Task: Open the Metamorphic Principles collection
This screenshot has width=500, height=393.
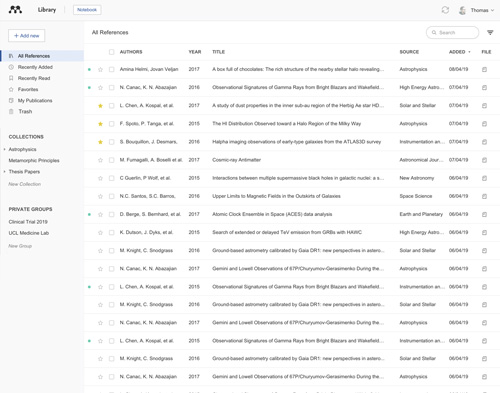Action: click(x=34, y=160)
